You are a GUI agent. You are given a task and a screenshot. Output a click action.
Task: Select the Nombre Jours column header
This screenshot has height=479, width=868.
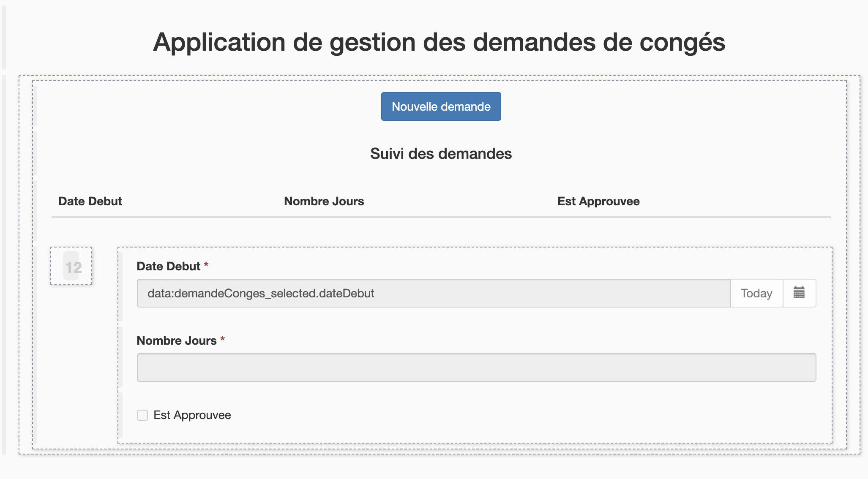324,201
